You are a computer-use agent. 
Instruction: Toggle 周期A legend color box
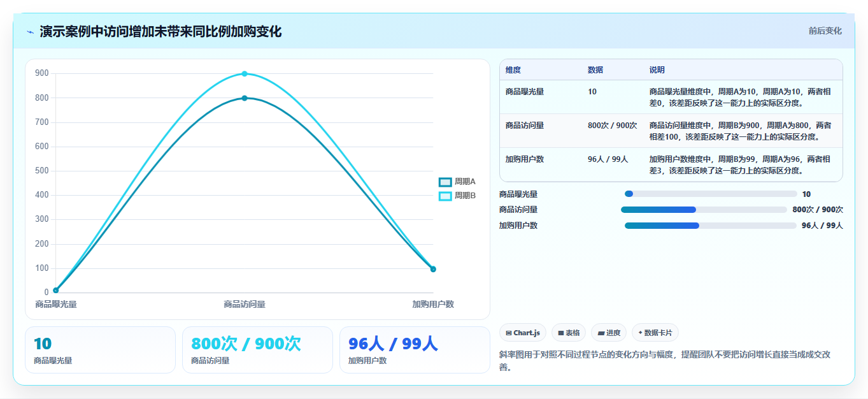point(445,182)
